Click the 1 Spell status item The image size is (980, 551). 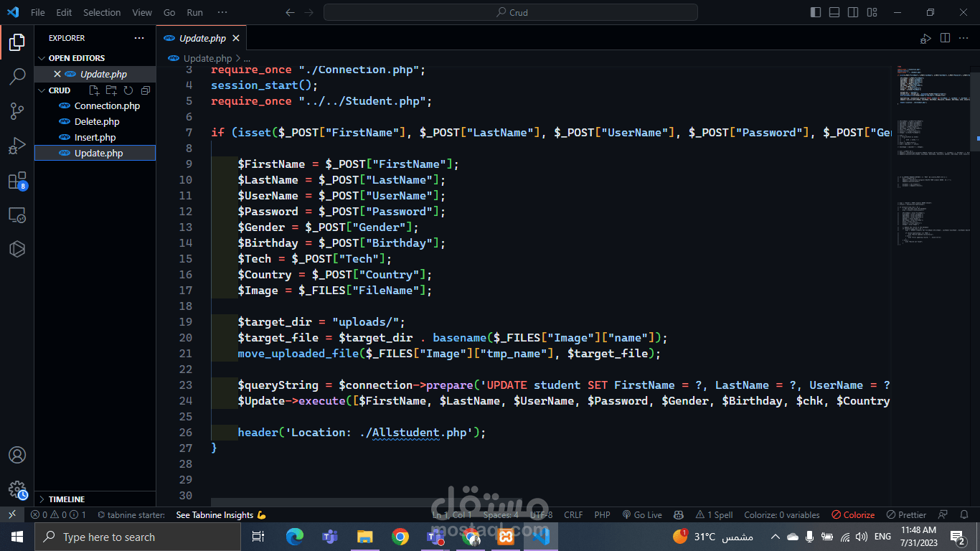[x=714, y=514]
